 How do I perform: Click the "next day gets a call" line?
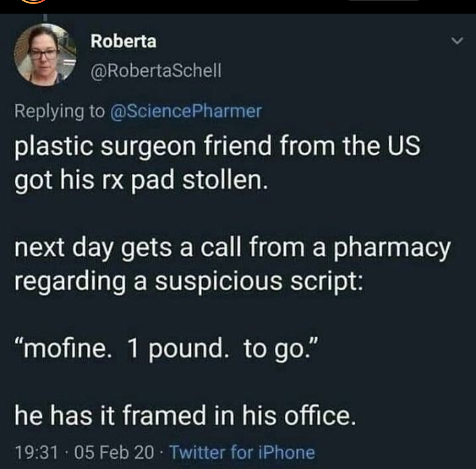[233, 248]
